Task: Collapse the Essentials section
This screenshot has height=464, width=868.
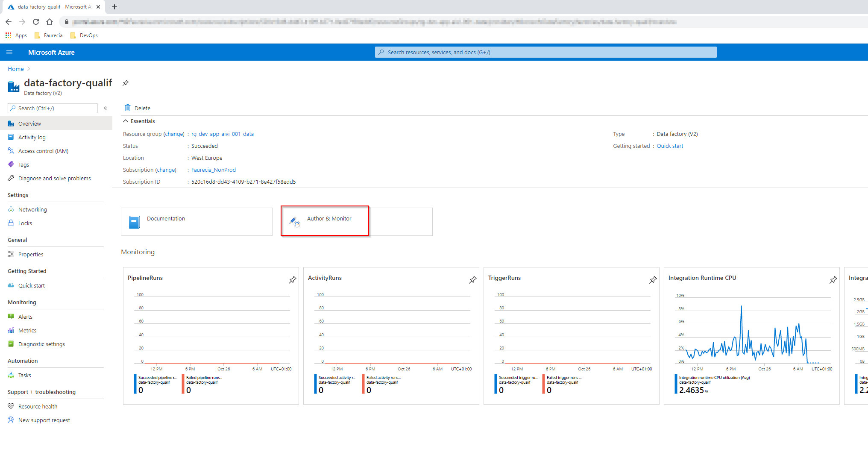Action: click(126, 121)
